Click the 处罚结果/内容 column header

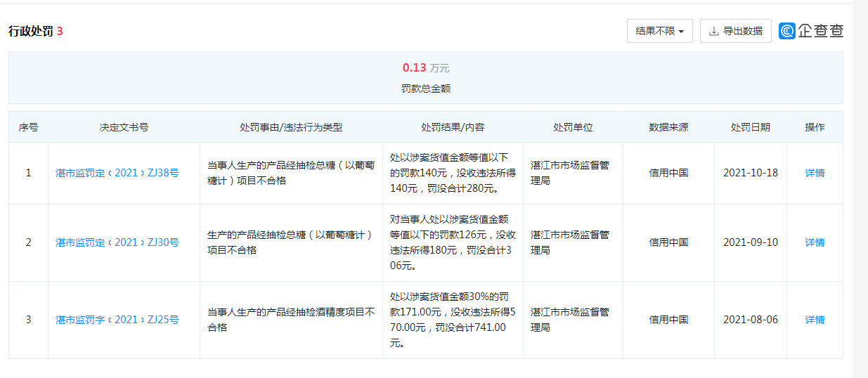pos(453,127)
